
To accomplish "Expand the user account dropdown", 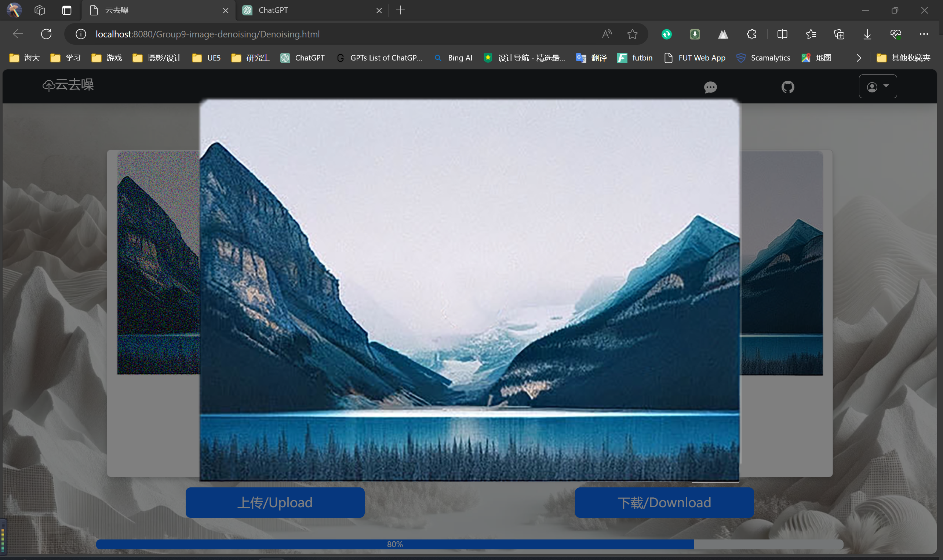I will click(877, 87).
